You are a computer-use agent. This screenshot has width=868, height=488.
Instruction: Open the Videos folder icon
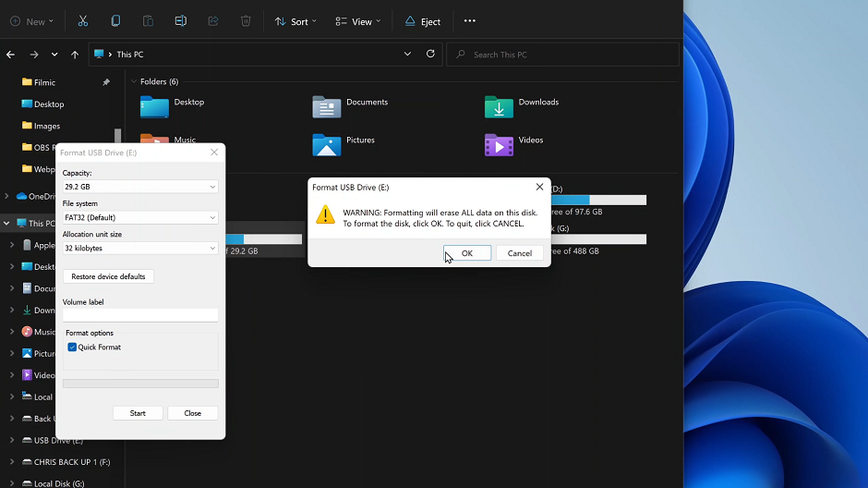coord(499,144)
